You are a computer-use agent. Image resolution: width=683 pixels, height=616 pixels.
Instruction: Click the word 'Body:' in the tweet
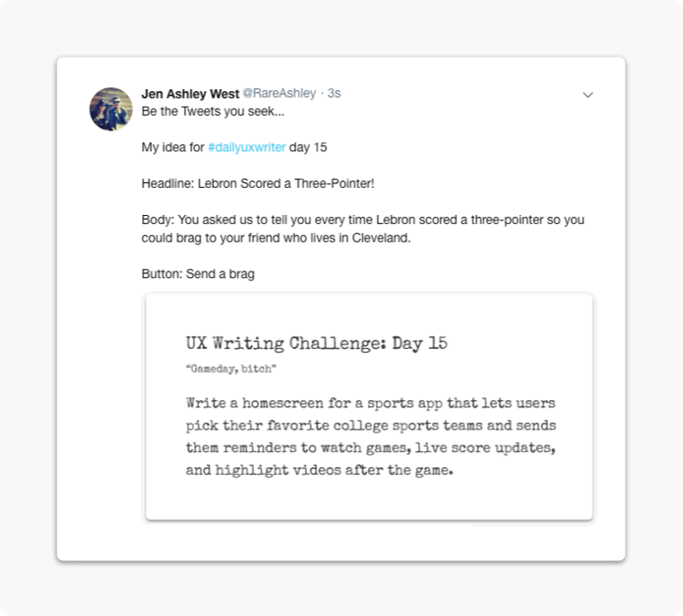[x=158, y=220]
